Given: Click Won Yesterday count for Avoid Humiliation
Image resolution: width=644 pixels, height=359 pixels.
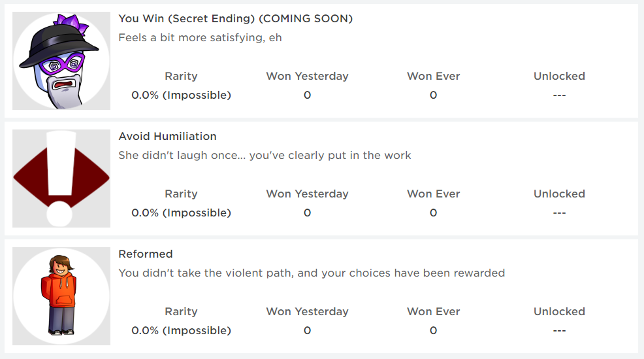Looking at the screenshot, I should point(307,213).
